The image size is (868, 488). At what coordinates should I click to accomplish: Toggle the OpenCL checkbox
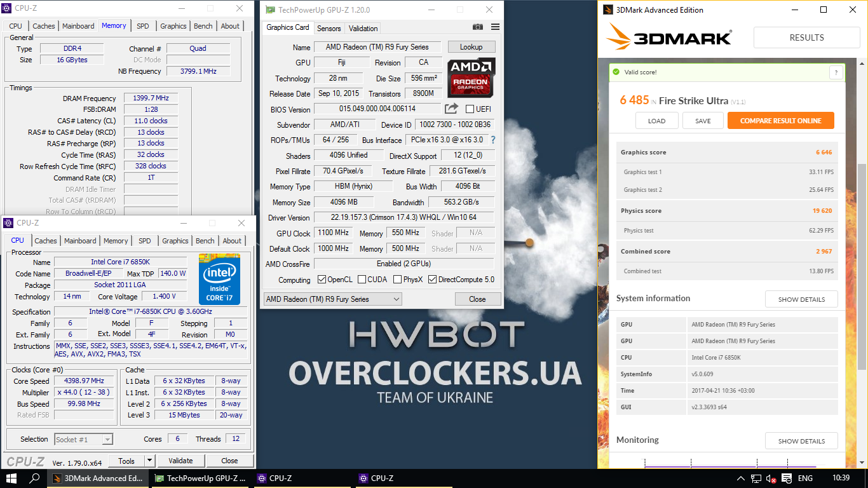point(322,280)
